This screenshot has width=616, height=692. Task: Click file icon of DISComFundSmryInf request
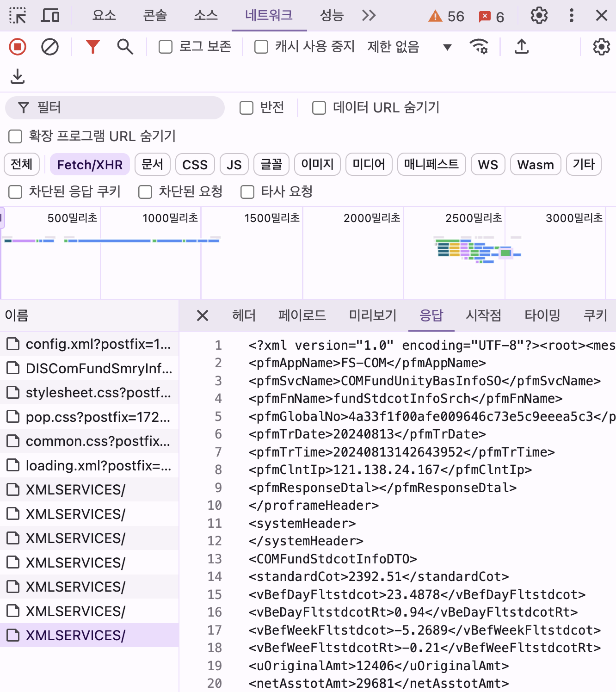click(x=13, y=368)
